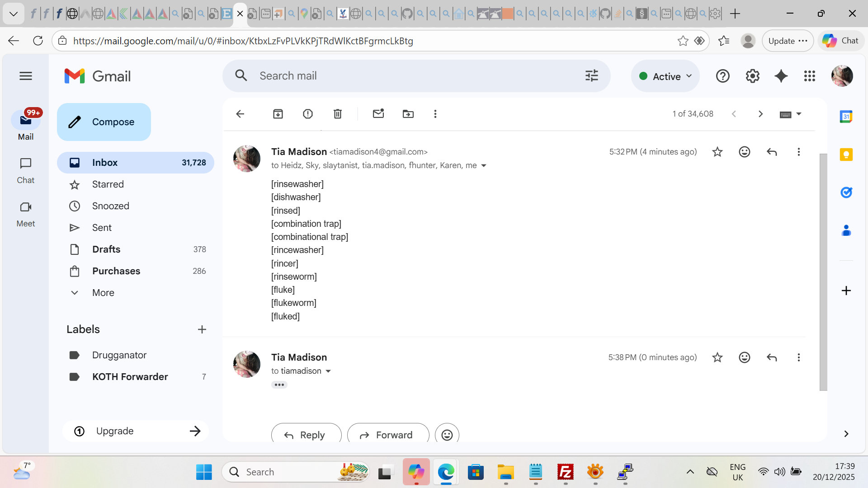This screenshot has height=488, width=868.
Task: Open Gmail settings gear
Action: (752, 76)
